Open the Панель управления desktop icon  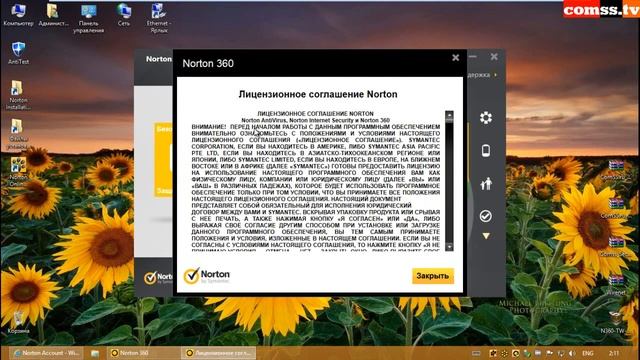click(x=89, y=18)
